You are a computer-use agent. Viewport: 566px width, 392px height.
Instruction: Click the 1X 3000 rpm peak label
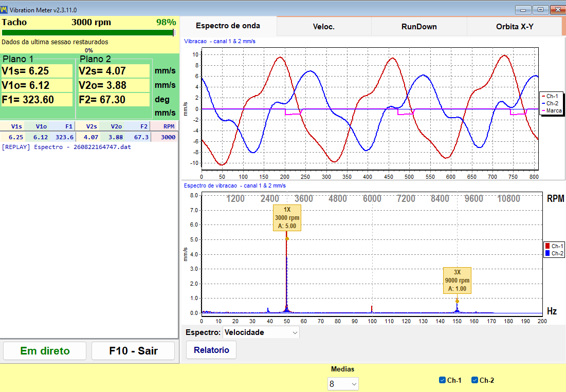pos(287,218)
